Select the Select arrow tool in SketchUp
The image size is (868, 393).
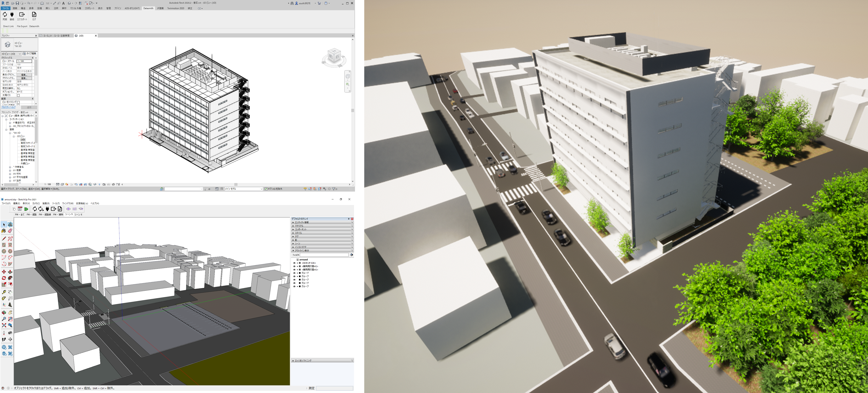tap(4, 224)
